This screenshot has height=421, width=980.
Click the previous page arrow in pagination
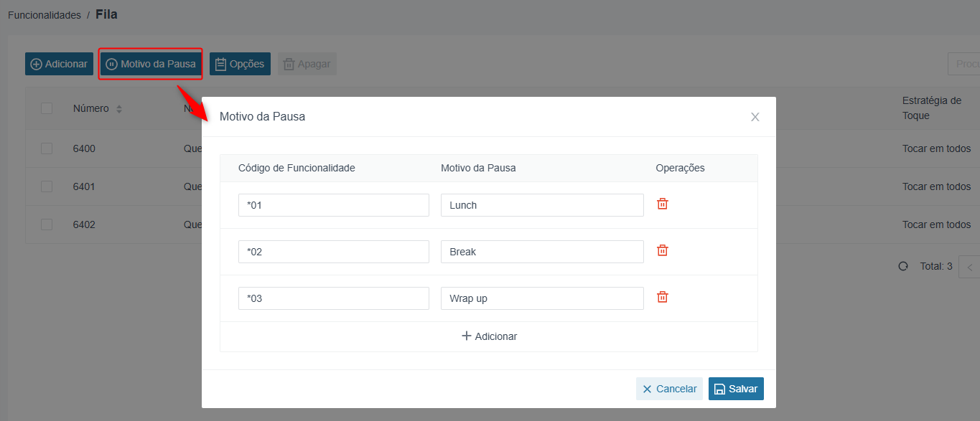[969, 267]
